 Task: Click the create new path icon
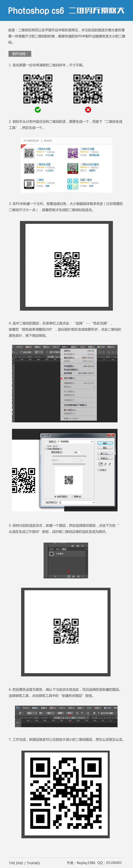(x=78, y=576)
